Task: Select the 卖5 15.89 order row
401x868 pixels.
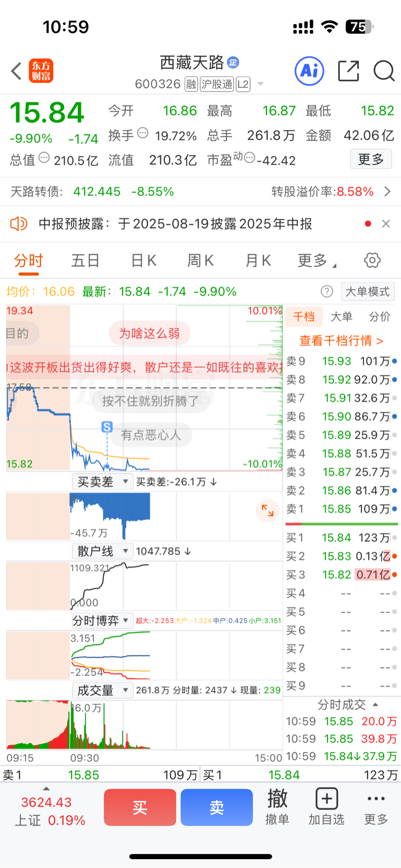Action: (x=342, y=435)
